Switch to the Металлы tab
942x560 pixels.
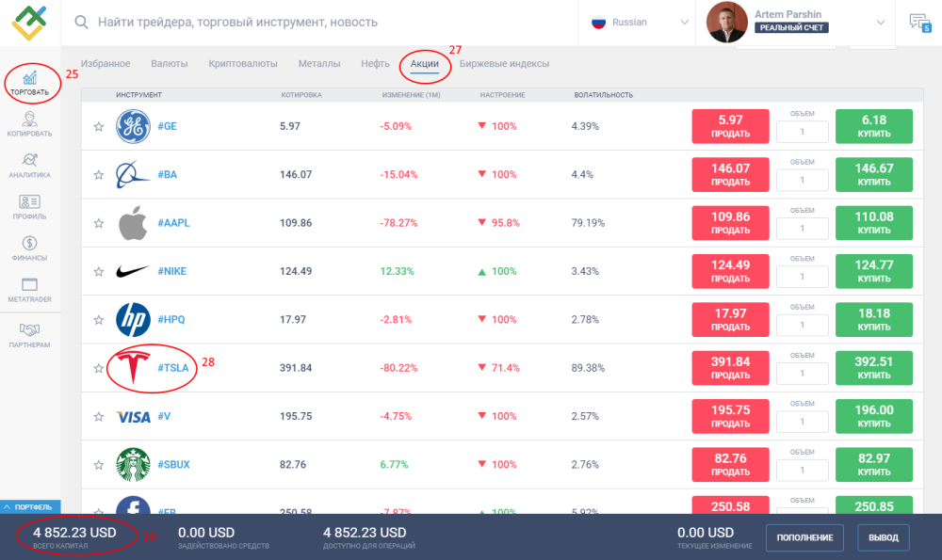coord(319,64)
